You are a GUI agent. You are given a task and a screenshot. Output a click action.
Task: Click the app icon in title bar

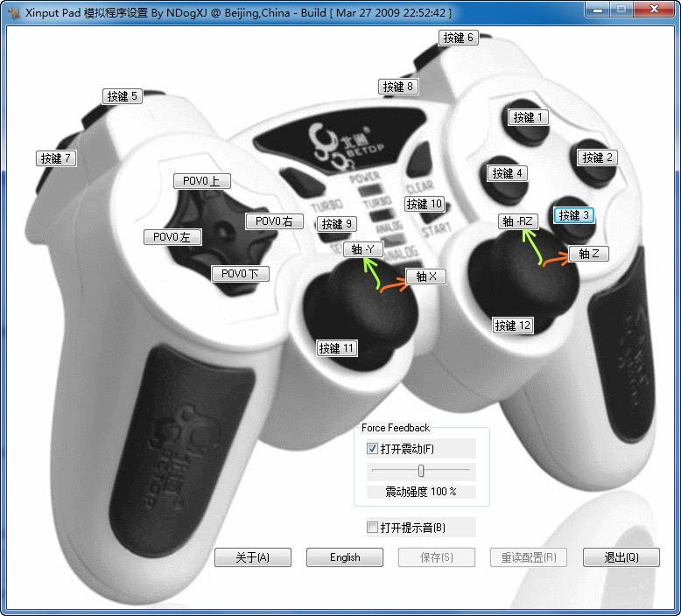(x=14, y=13)
